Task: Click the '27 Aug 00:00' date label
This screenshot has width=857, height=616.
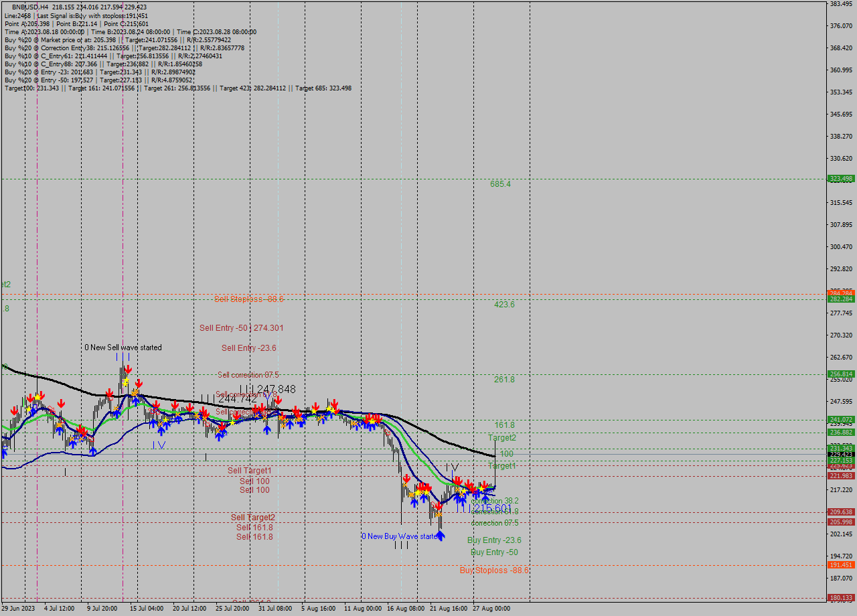Action: (490, 608)
